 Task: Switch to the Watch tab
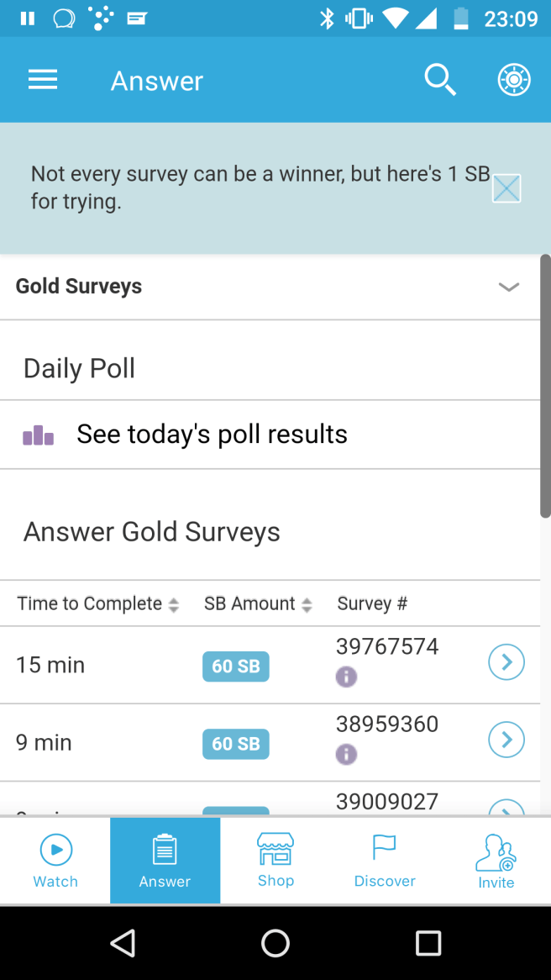coord(55,861)
